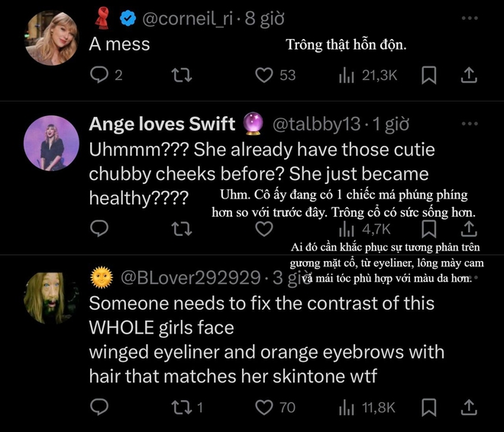The image size is (504, 432).
Task: Open Ange loves Swift's avatar
Action: tap(53, 143)
